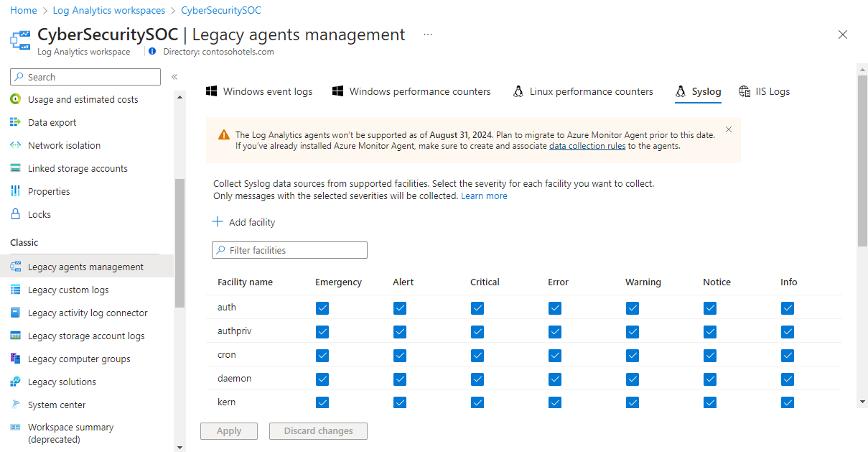Focus the sidebar Search box
868x452 pixels.
pos(85,77)
